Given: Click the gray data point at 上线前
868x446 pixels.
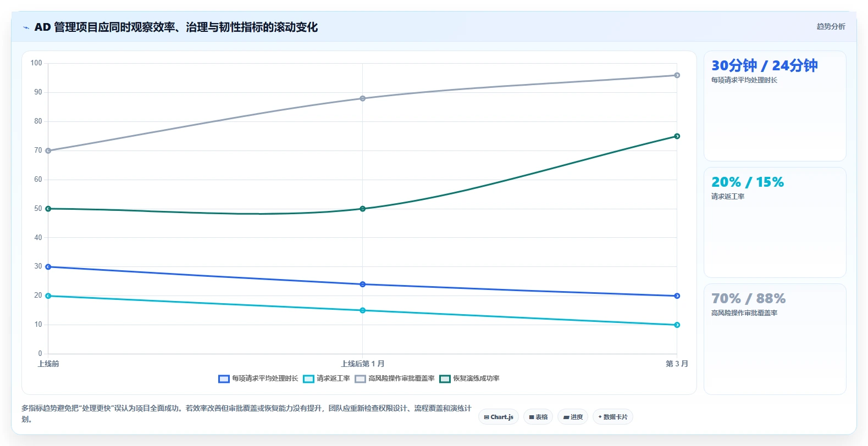Looking at the screenshot, I should tap(48, 150).
